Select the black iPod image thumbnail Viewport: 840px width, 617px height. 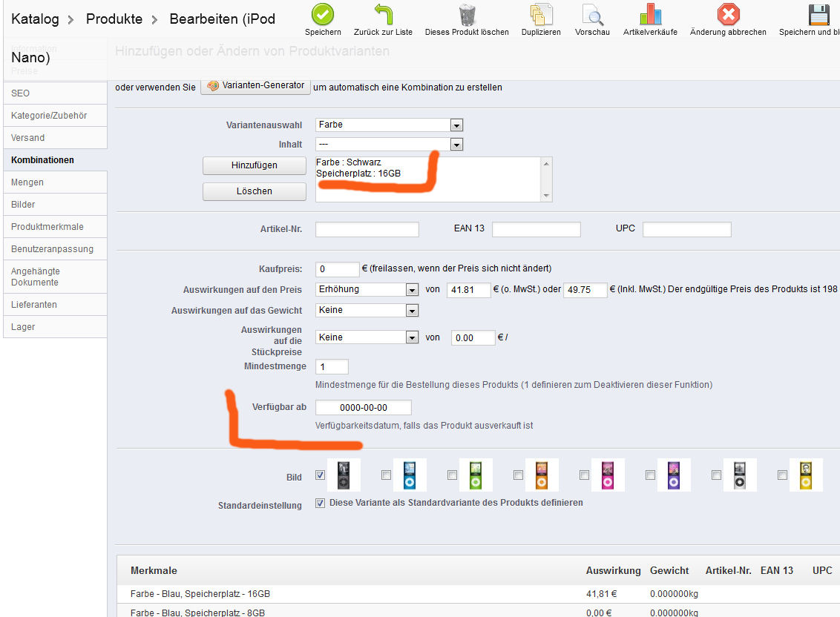tap(344, 475)
